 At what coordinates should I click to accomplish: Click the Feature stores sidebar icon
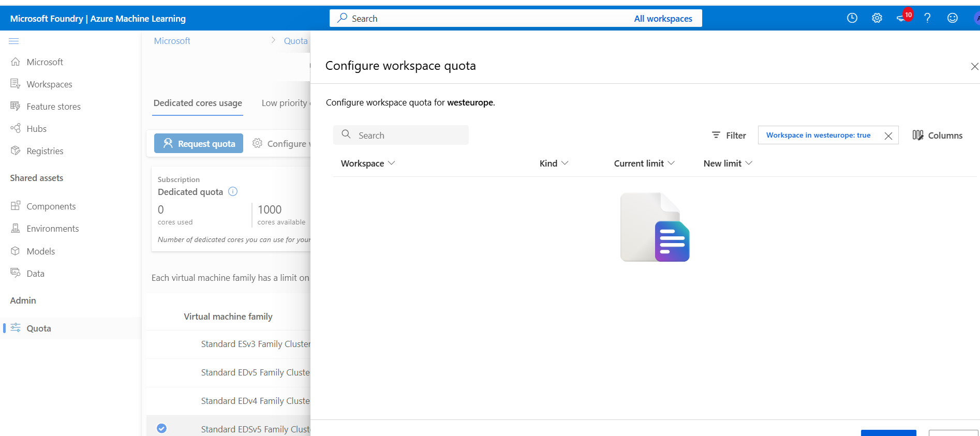16,106
